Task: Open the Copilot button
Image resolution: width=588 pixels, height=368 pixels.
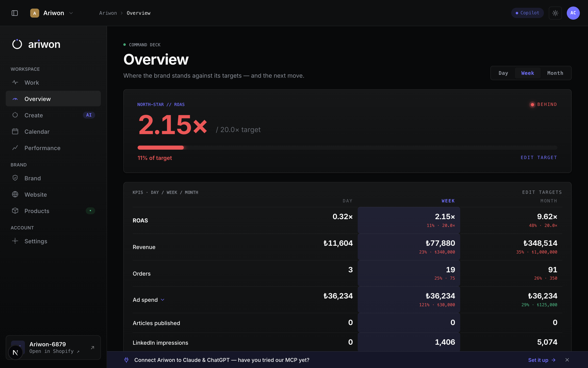Action: click(x=527, y=13)
